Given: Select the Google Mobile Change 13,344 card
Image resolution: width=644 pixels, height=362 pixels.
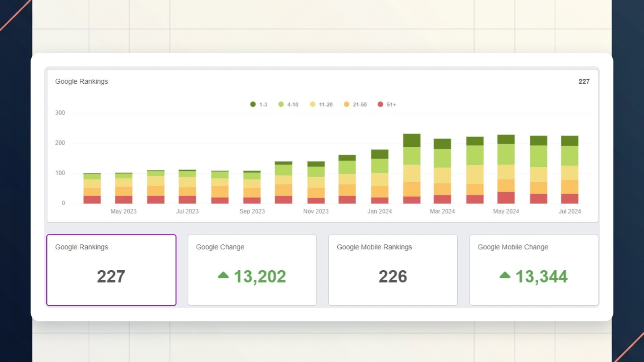Looking at the screenshot, I should tap(534, 270).
